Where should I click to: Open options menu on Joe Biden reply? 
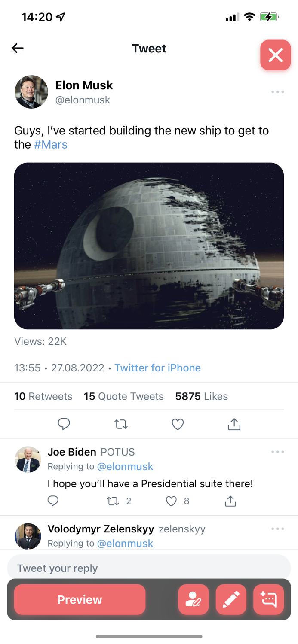(277, 452)
